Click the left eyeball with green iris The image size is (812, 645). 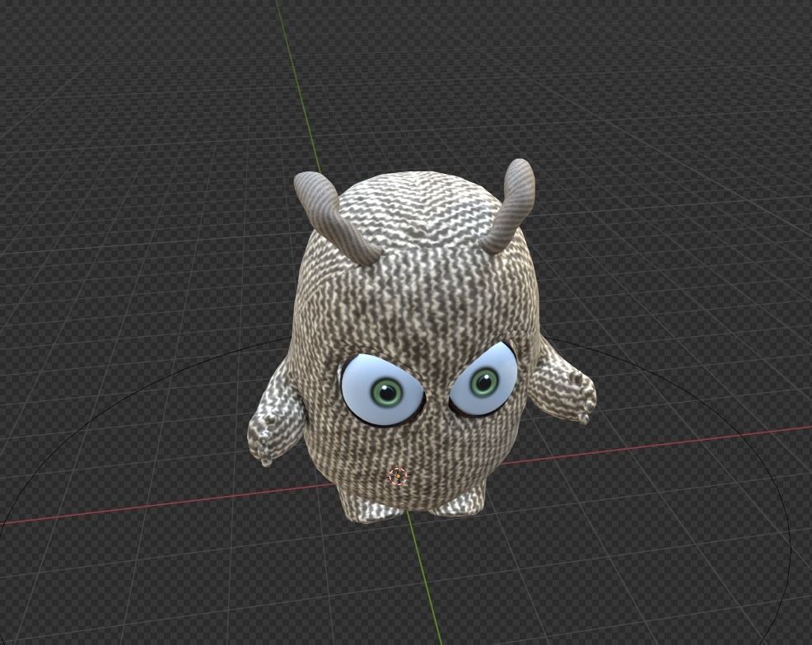tap(382, 390)
